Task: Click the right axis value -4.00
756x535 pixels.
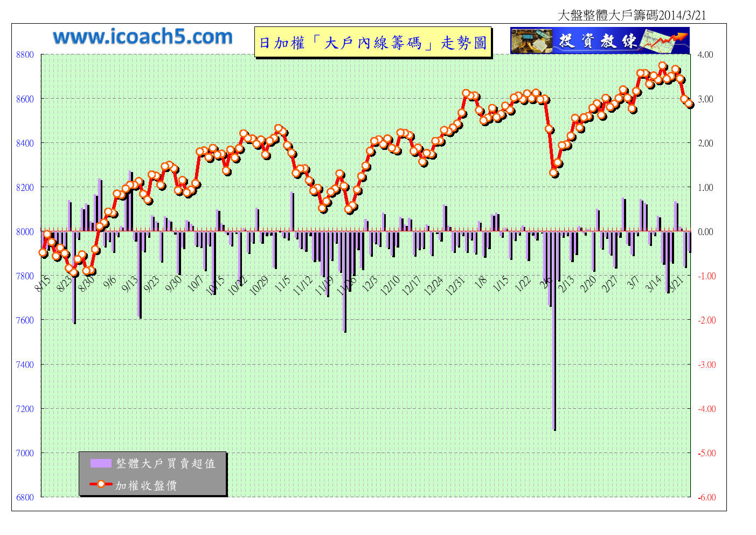Action: [707, 409]
